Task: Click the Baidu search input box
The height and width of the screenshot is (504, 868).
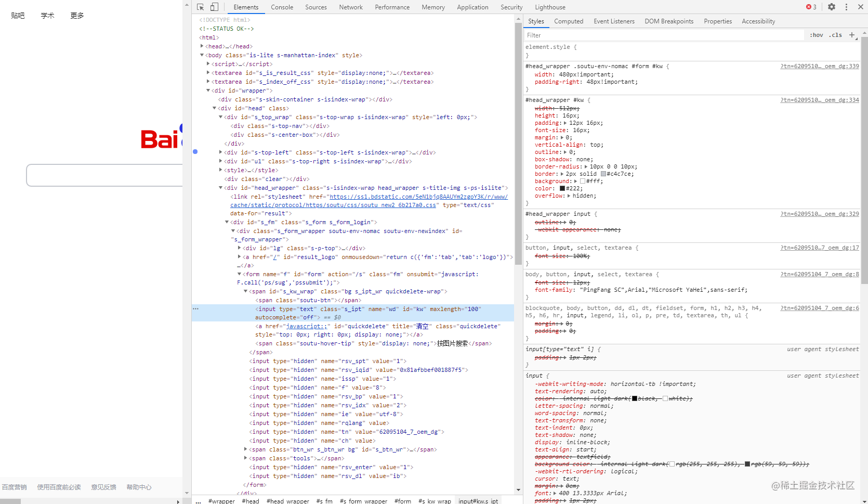Action: (x=104, y=175)
